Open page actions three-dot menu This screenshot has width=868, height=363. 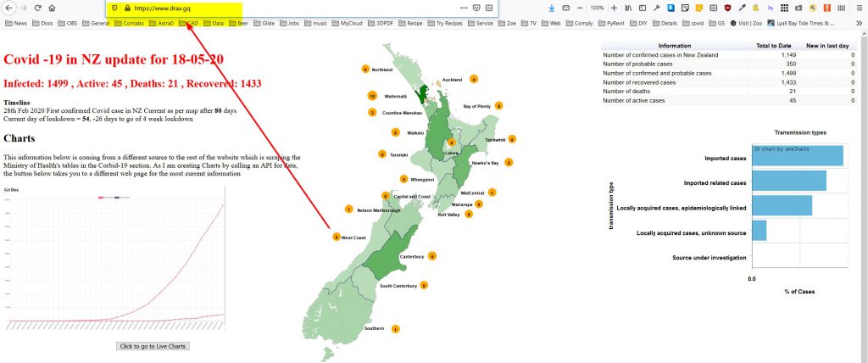click(464, 7)
